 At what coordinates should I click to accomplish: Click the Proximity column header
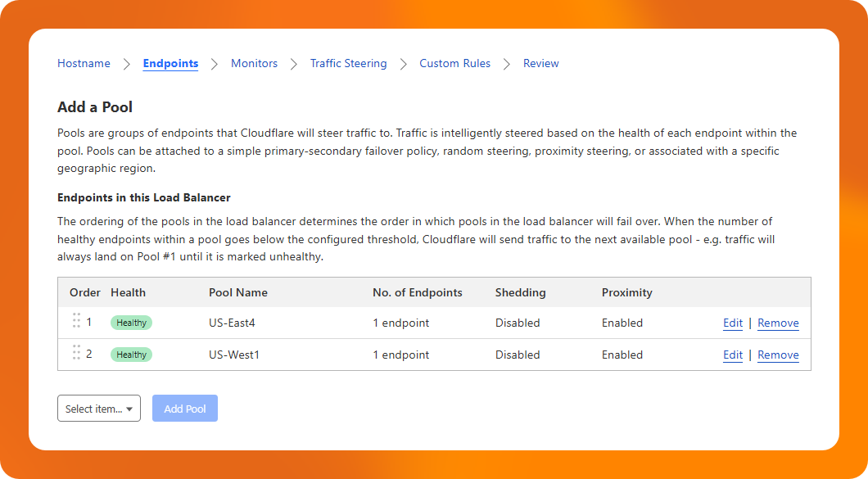[627, 292]
